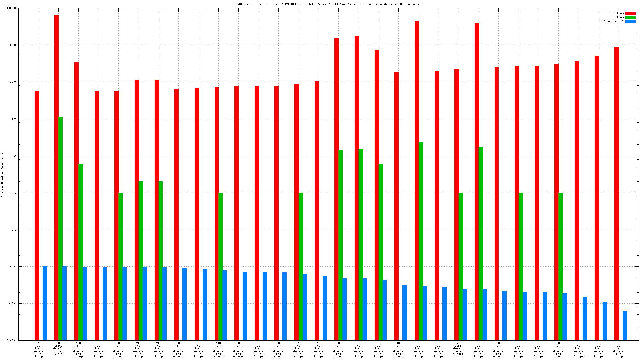This screenshot has width=644, height=362.
Task: Click the 'Message Count or Spam Score' axis label
Action: point(2,174)
